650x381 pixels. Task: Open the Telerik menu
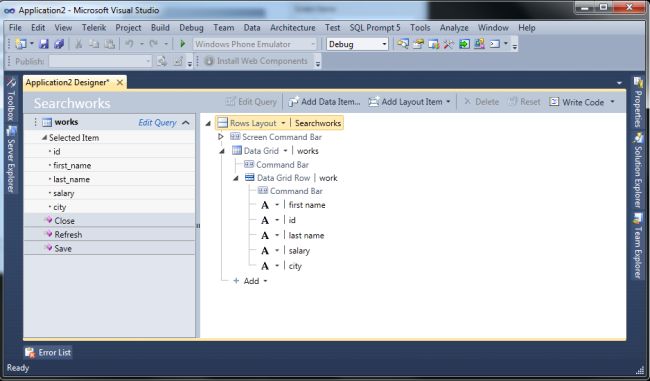[94, 28]
